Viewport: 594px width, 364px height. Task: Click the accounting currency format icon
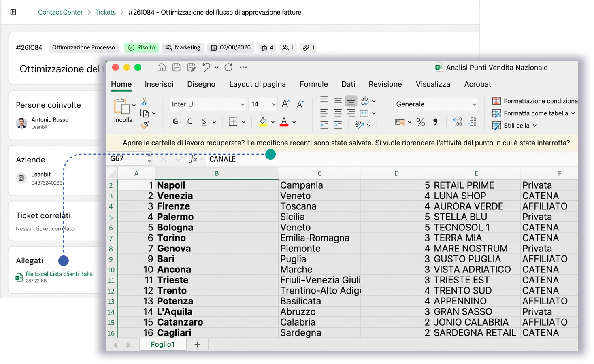pos(400,122)
